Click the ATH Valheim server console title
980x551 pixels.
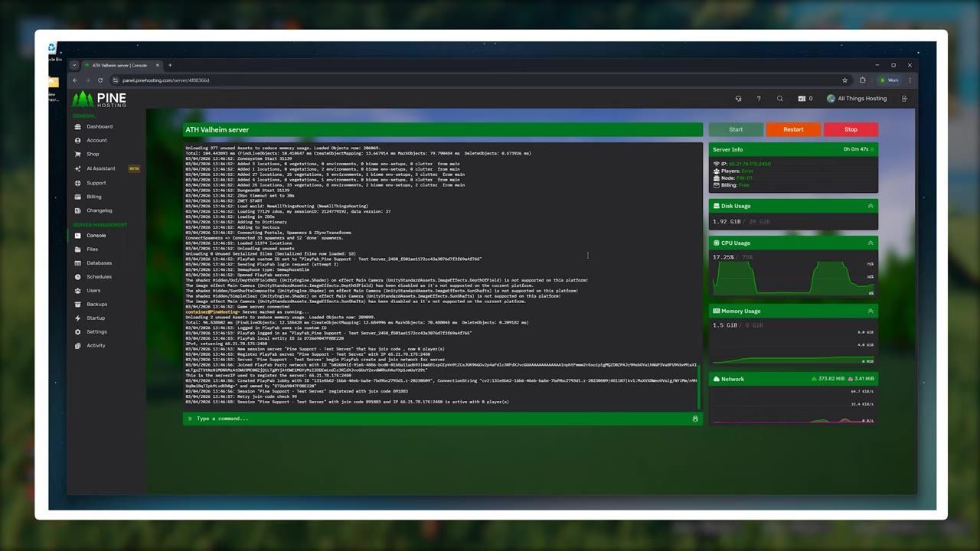pyautogui.click(x=217, y=130)
